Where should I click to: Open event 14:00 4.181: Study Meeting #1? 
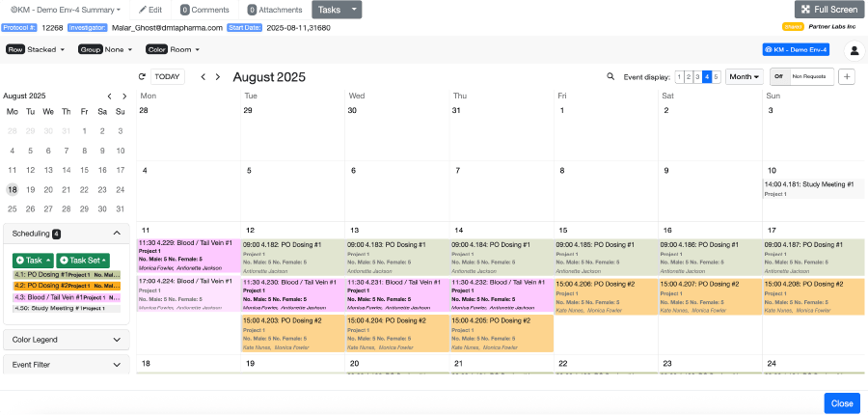click(x=813, y=188)
